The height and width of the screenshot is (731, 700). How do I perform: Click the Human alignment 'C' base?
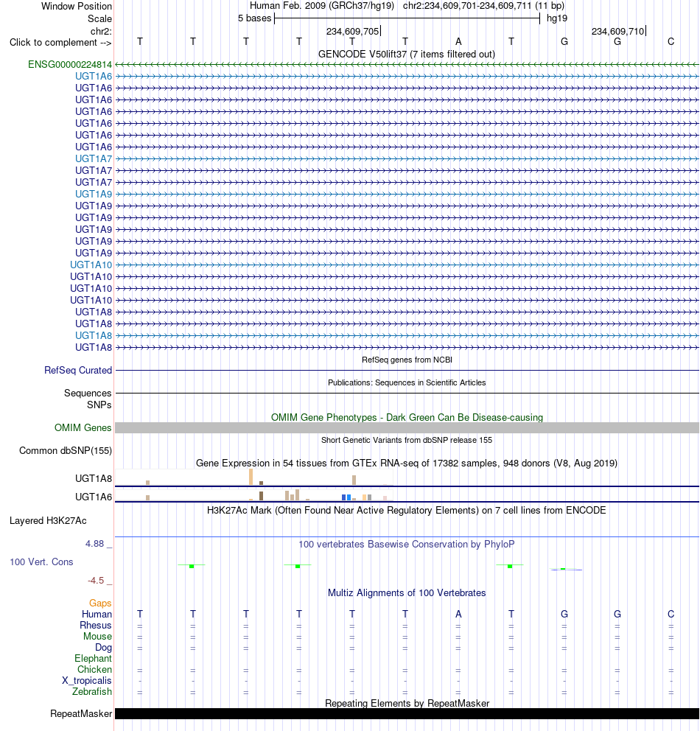coord(671,614)
